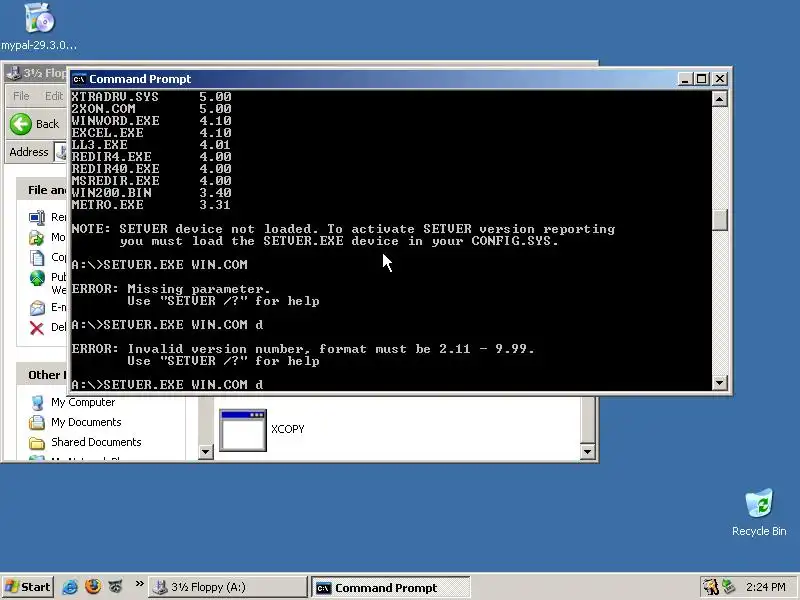Click the Address label in Explorer
Screen dimensions: 800x600
(29, 152)
